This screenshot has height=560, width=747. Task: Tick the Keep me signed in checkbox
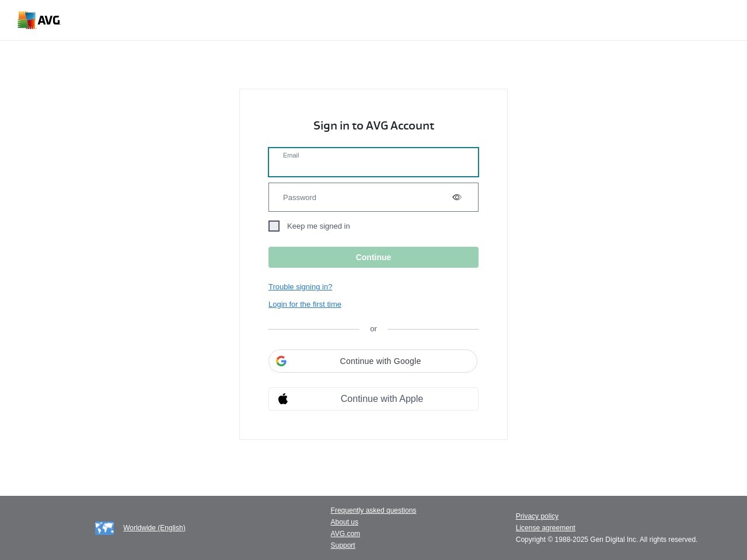tap(274, 226)
